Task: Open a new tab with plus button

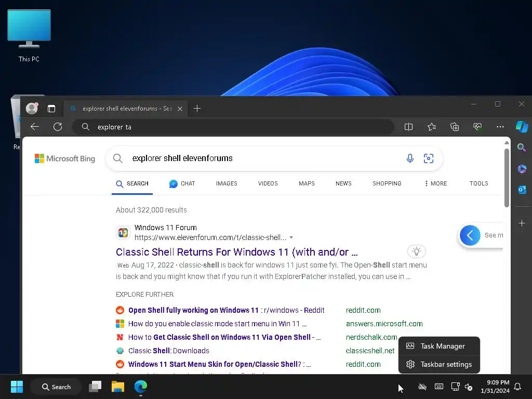Action: (197, 109)
